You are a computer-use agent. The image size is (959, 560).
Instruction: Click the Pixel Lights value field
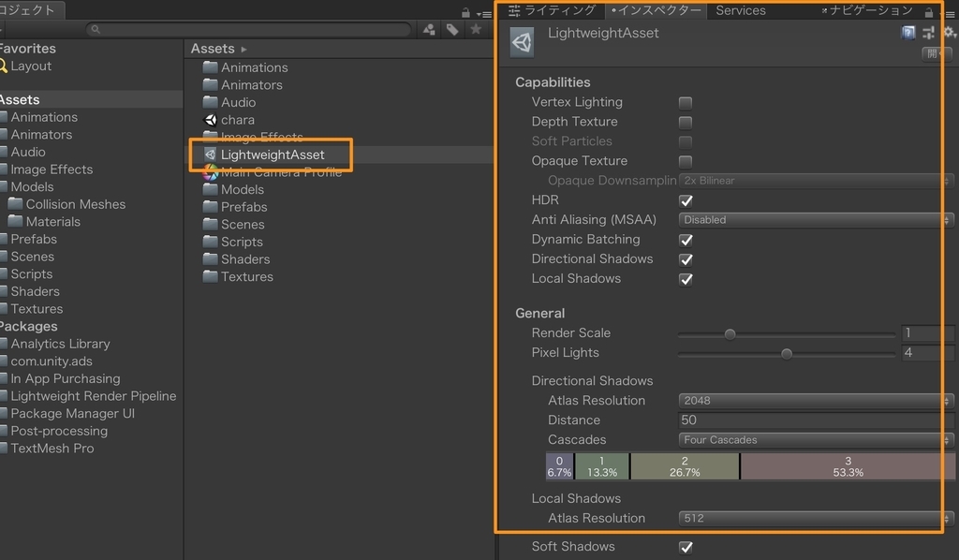pos(928,352)
